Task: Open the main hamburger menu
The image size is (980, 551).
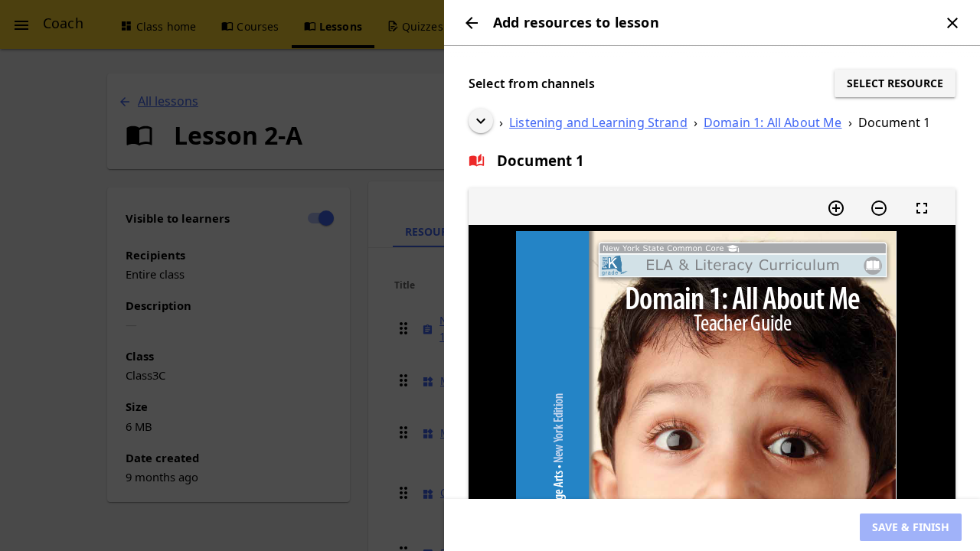Action: pos(21,24)
